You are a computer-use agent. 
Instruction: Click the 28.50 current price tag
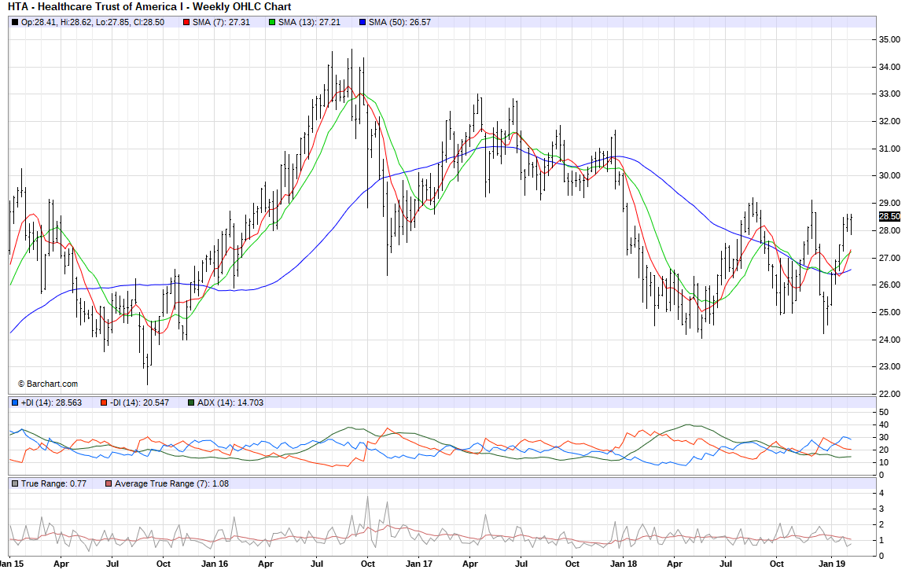pyautogui.click(x=889, y=217)
